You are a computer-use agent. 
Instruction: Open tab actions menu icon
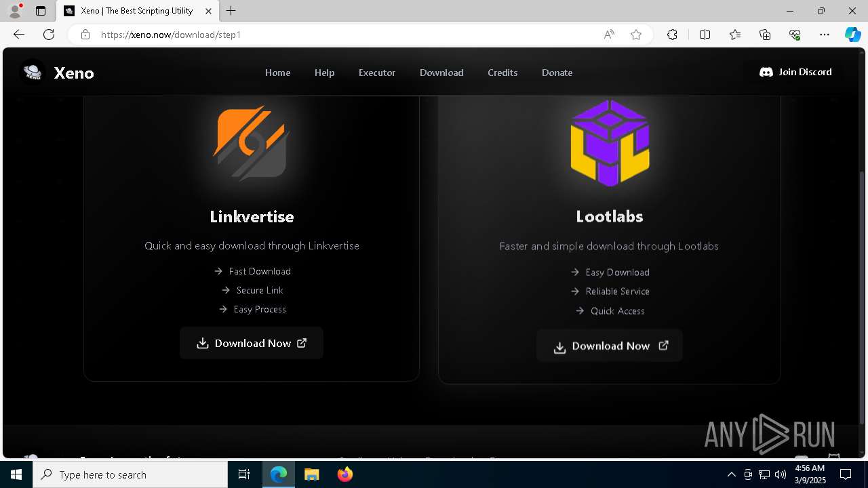click(x=41, y=11)
